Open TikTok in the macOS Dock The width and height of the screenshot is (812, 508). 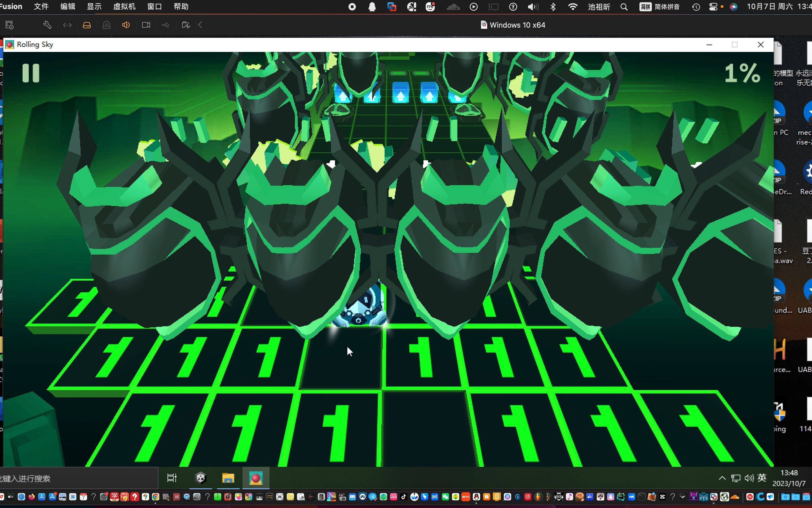point(404,497)
